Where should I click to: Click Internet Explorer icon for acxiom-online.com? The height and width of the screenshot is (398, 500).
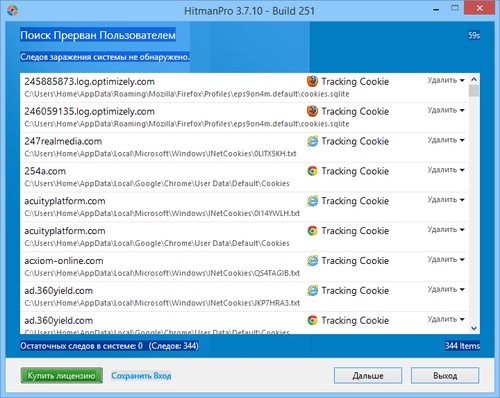point(312,261)
